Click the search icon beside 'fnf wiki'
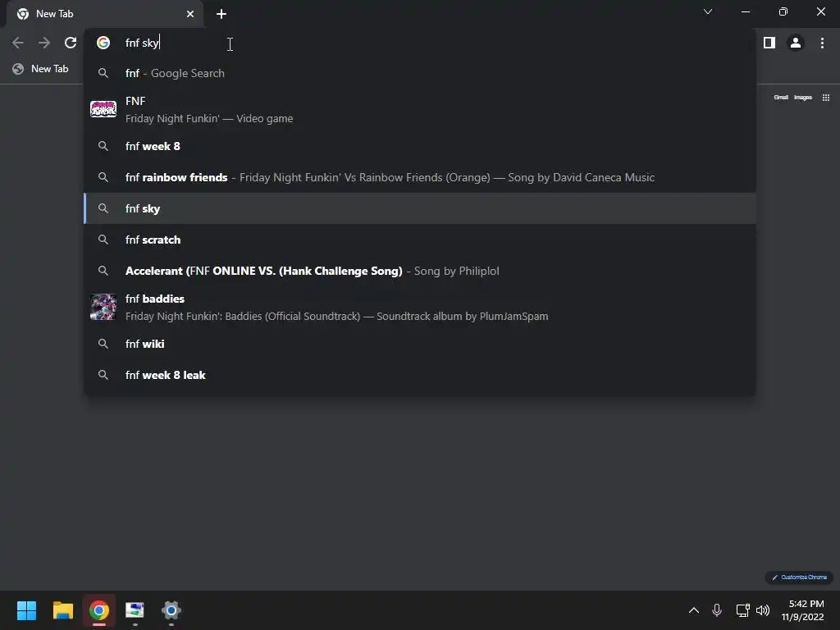 pyautogui.click(x=103, y=344)
